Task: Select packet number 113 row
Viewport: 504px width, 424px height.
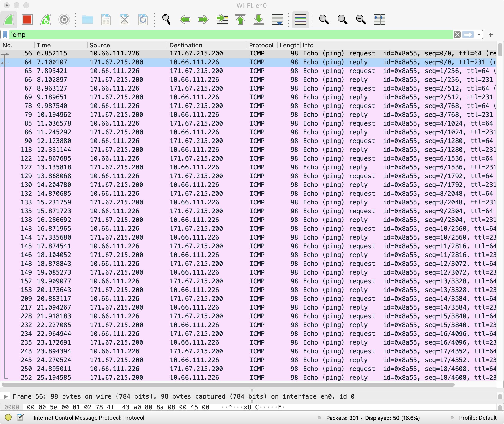Action: pyautogui.click(x=146, y=150)
